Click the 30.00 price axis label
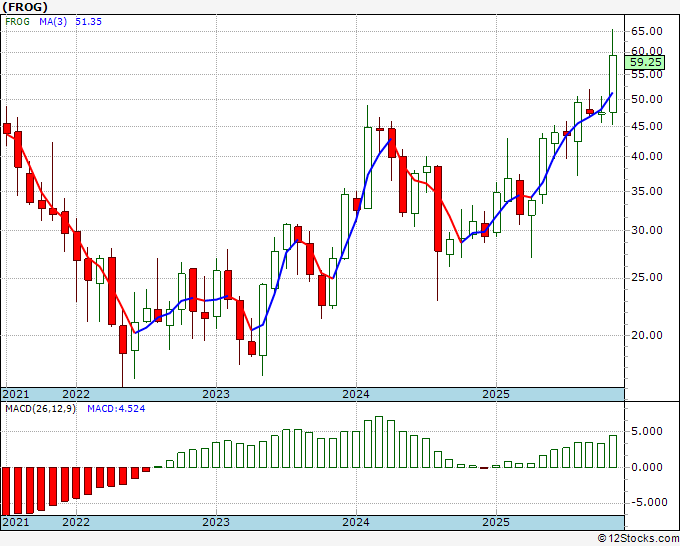The height and width of the screenshot is (546, 680). (x=647, y=230)
